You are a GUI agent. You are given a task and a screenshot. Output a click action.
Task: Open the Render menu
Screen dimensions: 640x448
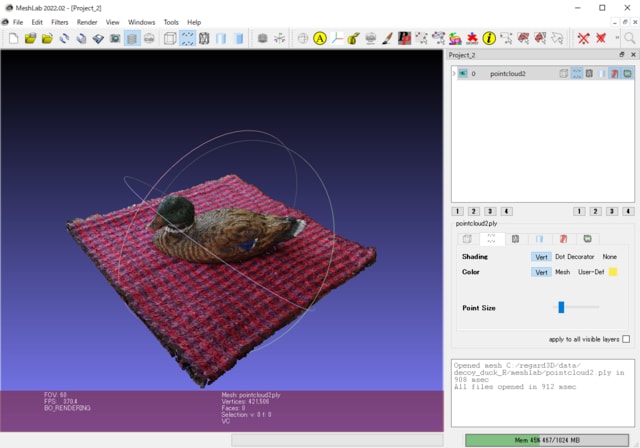[x=88, y=21]
